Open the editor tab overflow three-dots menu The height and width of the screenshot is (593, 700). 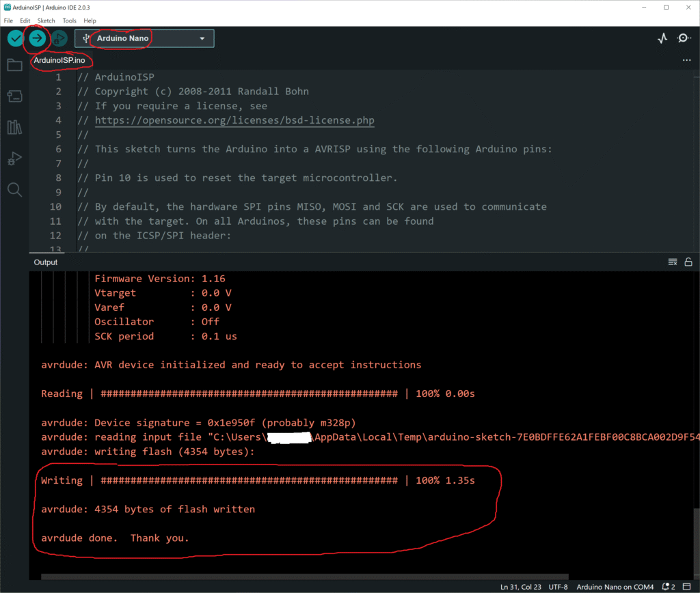tap(686, 61)
